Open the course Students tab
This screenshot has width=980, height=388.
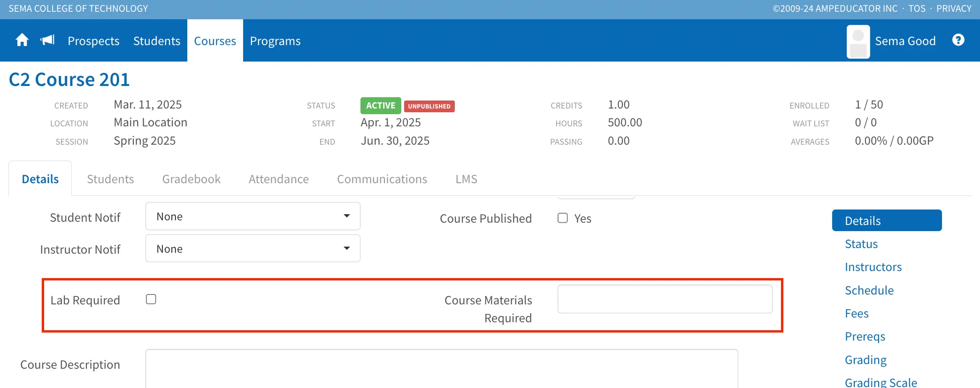pos(110,179)
